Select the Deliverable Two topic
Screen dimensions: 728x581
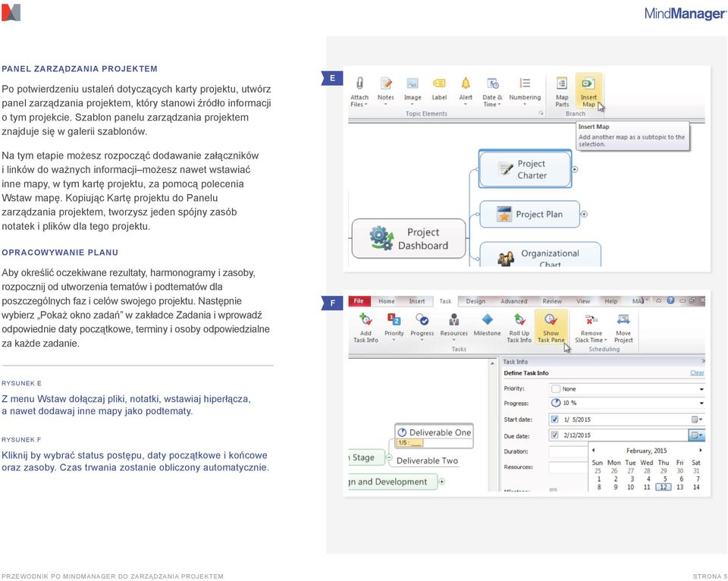tap(427, 460)
